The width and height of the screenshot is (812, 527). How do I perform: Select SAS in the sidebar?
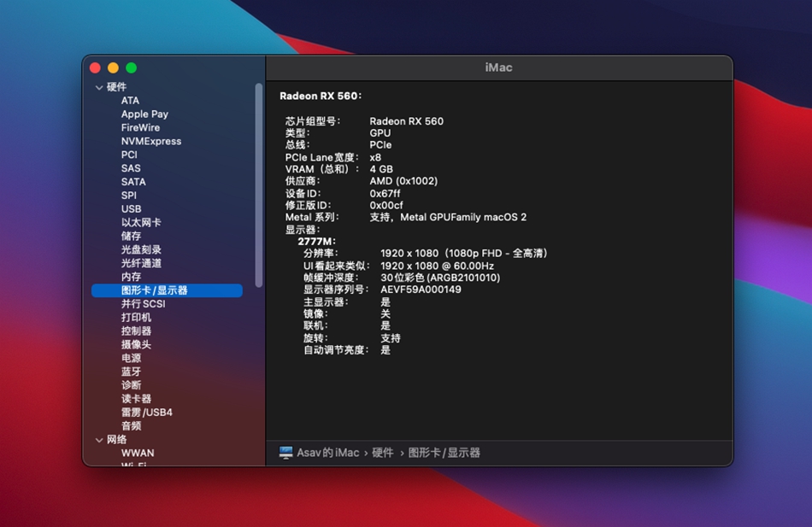pos(131,168)
